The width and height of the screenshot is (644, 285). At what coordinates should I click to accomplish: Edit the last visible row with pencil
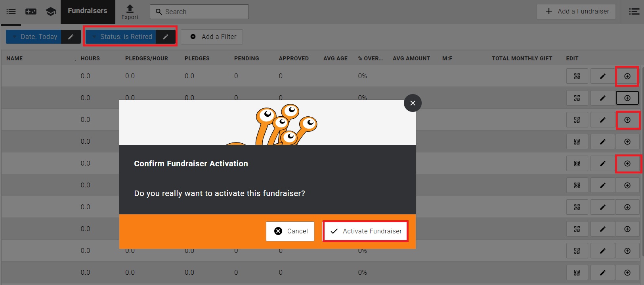[603, 273]
